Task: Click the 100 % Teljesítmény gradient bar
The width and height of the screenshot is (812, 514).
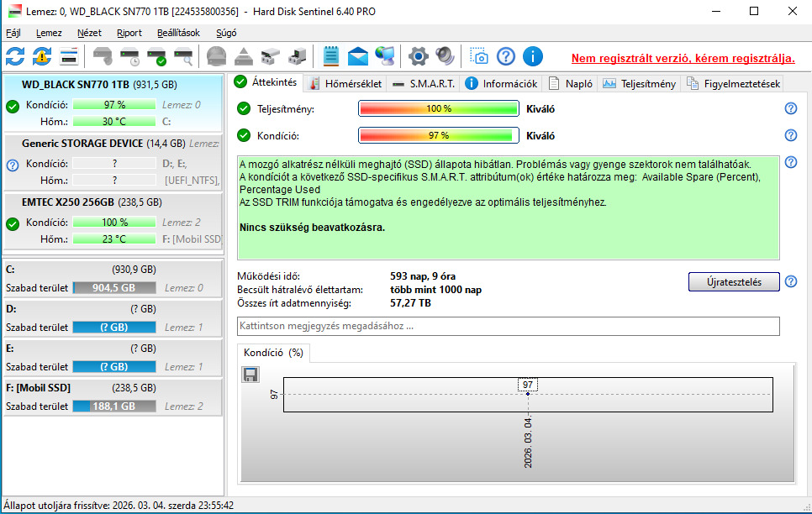Action: tap(438, 108)
